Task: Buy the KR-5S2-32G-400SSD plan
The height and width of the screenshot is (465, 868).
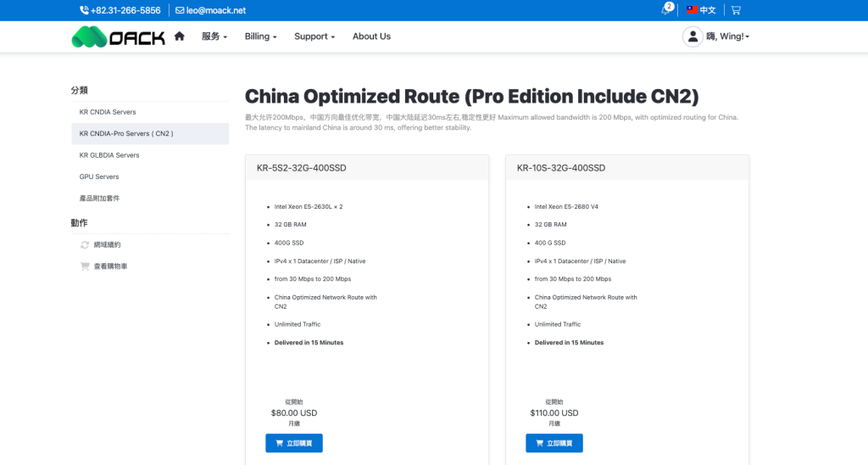Action: click(x=294, y=443)
